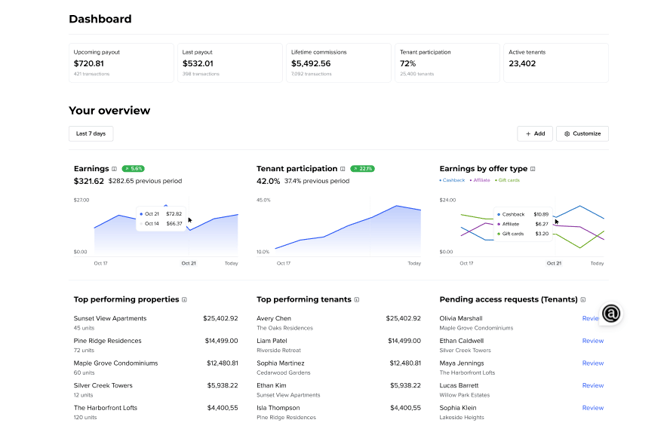Click the Add button in overview
The height and width of the screenshot is (432, 670).
[x=535, y=133]
